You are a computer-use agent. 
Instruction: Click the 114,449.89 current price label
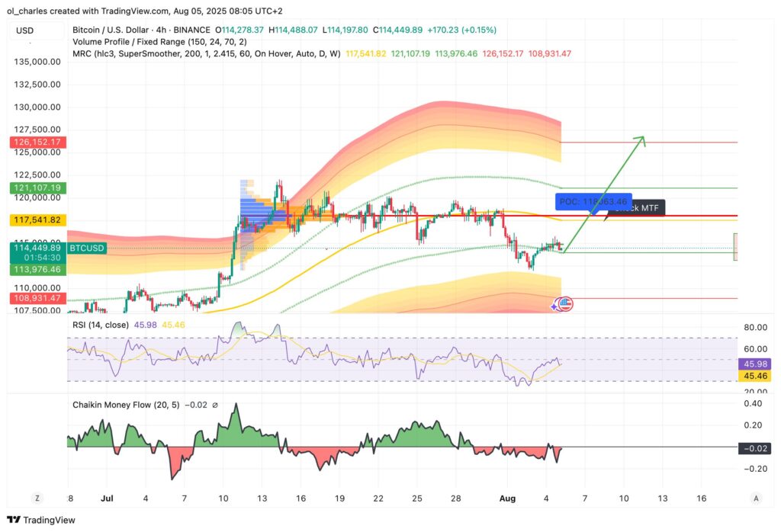tap(37, 248)
